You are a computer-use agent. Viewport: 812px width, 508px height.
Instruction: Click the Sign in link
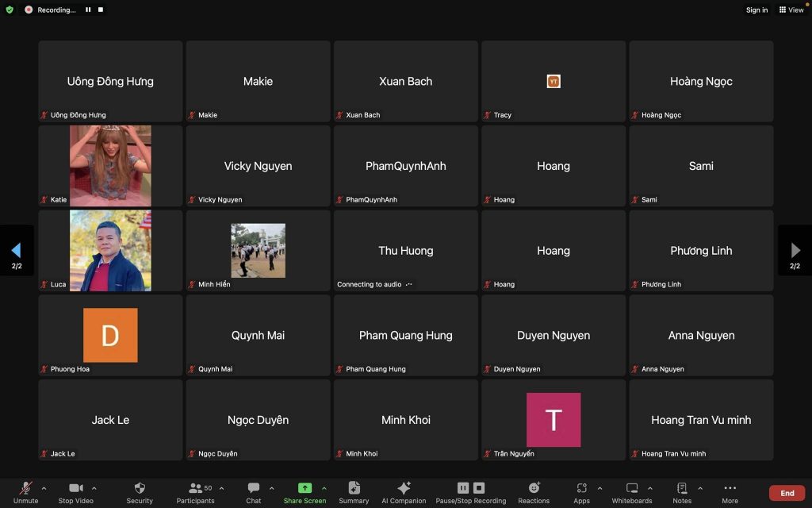point(756,10)
